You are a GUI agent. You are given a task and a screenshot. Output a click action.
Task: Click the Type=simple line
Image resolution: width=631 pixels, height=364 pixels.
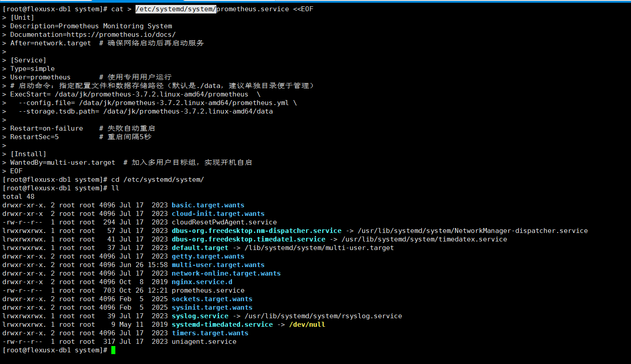[32, 69]
